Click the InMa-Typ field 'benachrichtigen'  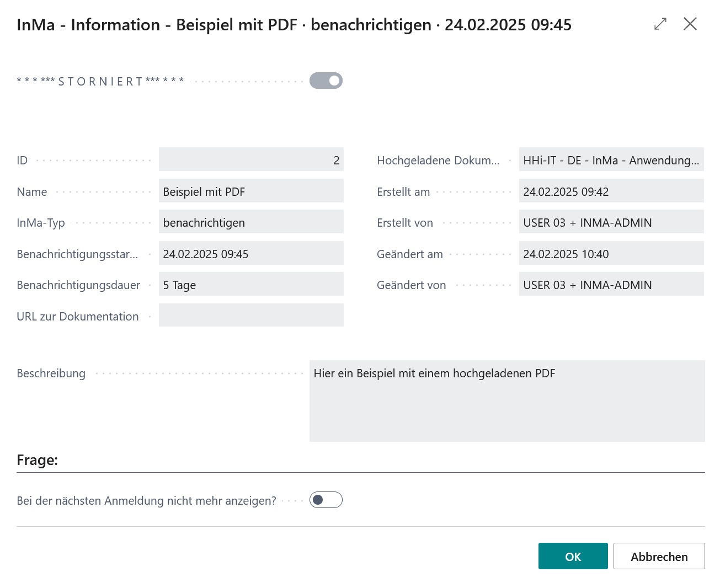[x=251, y=222]
